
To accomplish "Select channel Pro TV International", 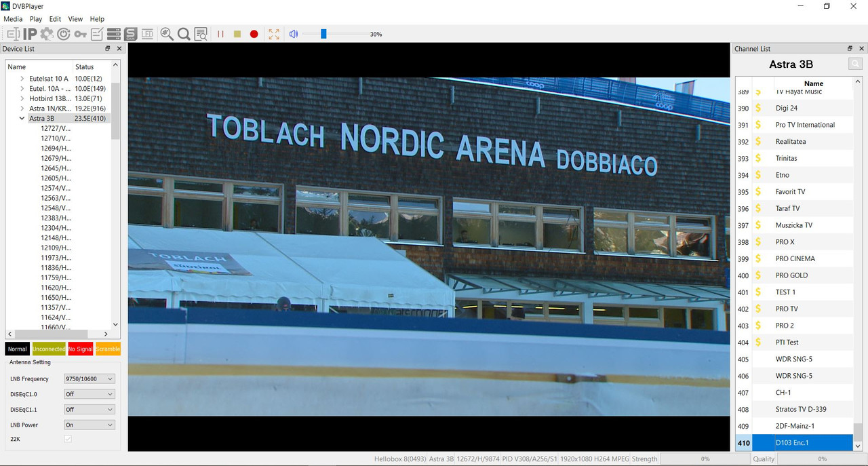I will pos(806,125).
